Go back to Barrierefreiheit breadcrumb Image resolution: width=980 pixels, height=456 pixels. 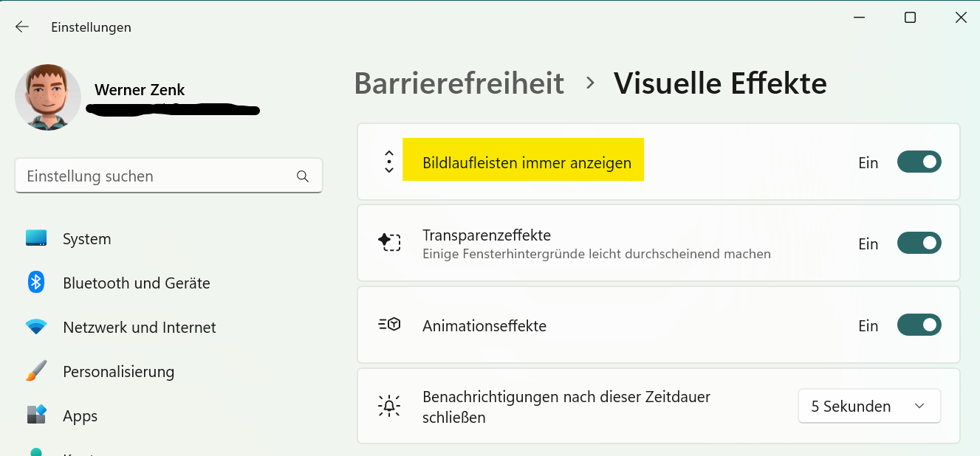(459, 83)
